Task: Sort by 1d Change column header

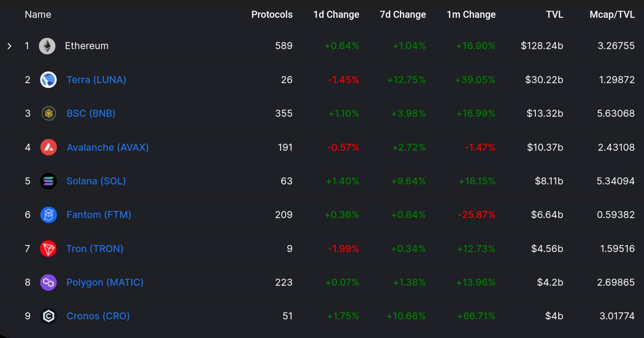Action: (336, 15)
